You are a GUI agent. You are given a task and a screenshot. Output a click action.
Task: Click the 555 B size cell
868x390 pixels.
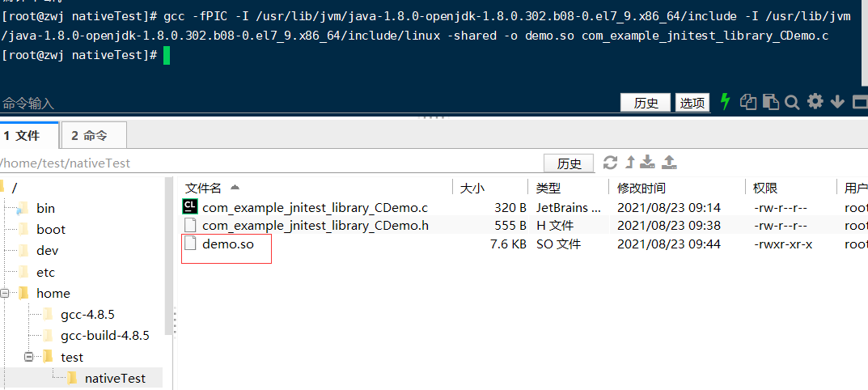510,226
